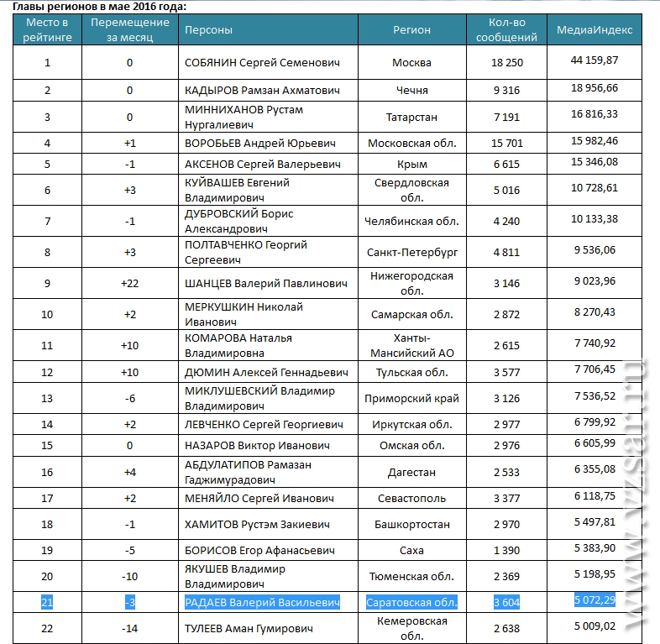Click the region cell "Санкт-Петербург"
Image resolution: width=660 pixels, height=644 pixels.
pos(412,253)
